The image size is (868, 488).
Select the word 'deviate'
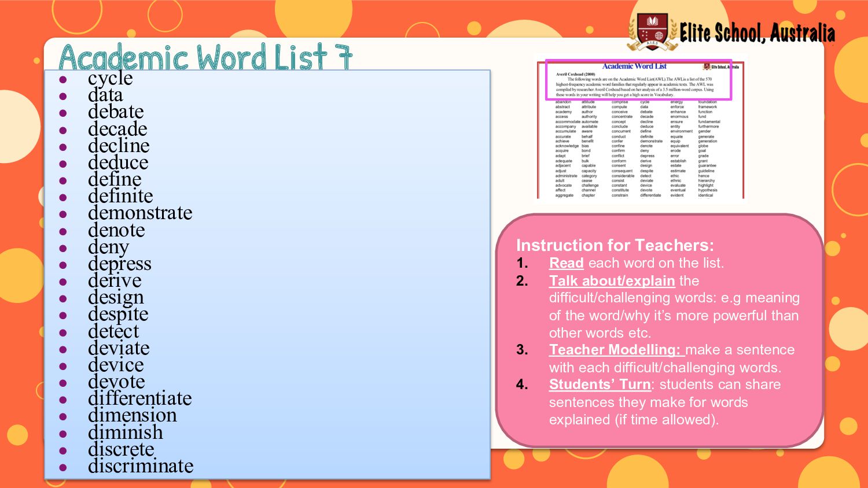(119, 348)
